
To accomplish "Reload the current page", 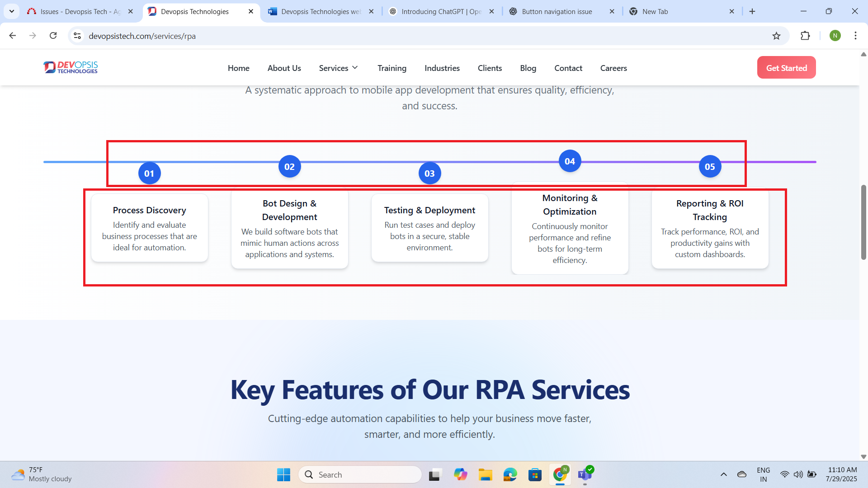I will tap(53, 36).
